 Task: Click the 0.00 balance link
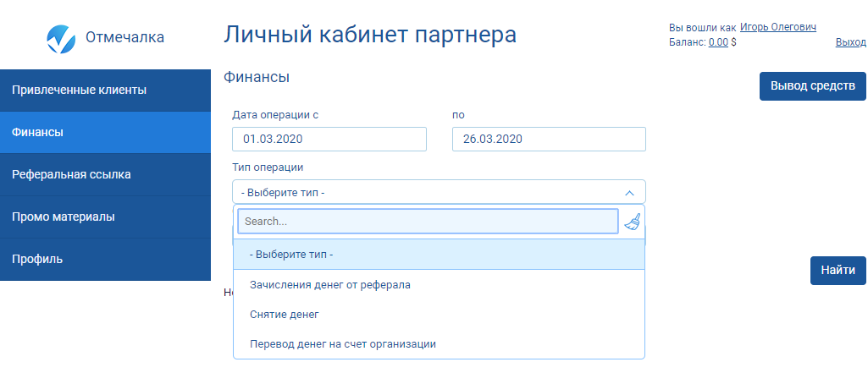click(x=718, y=42)
